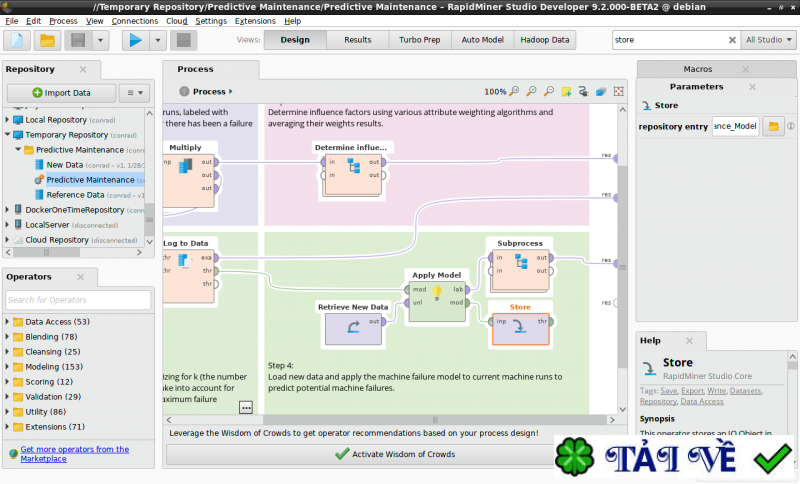Open the run options dropdown arrow

tap(158, 40)
